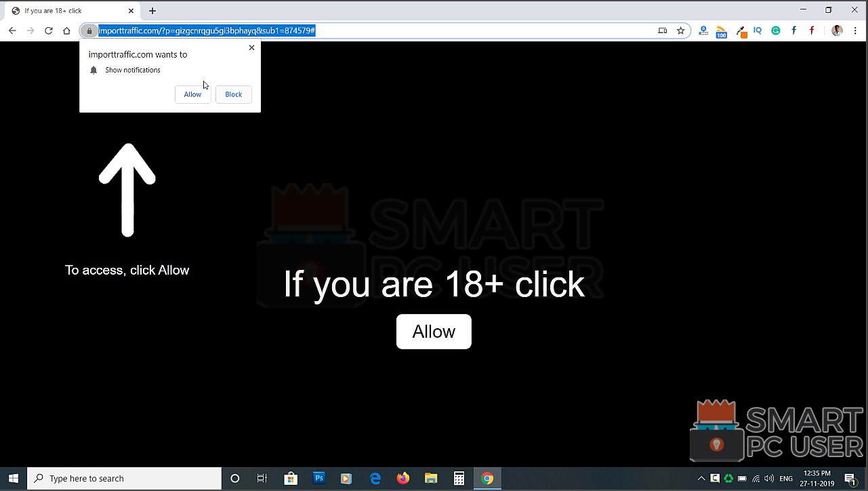
Task: Block notifications from importtraffic.com
Action: pyautogui.click(x=233, y=94)
